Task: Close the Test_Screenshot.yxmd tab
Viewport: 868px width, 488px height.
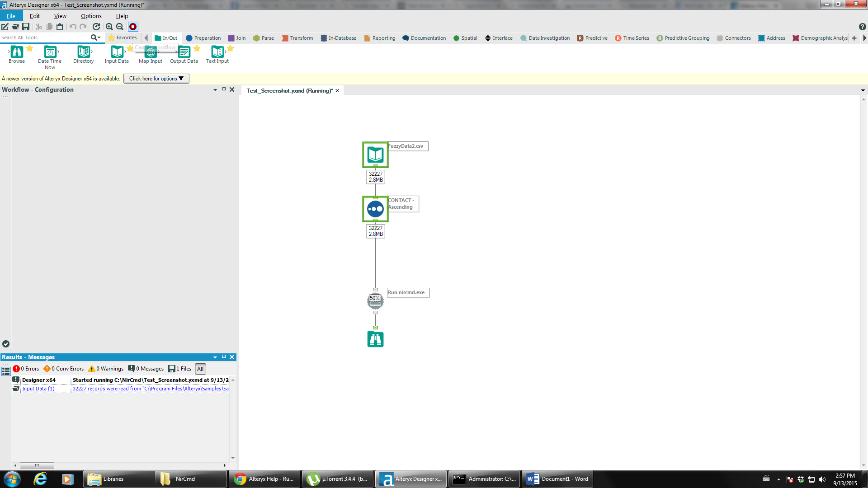Action: click(x=337, y=91)
